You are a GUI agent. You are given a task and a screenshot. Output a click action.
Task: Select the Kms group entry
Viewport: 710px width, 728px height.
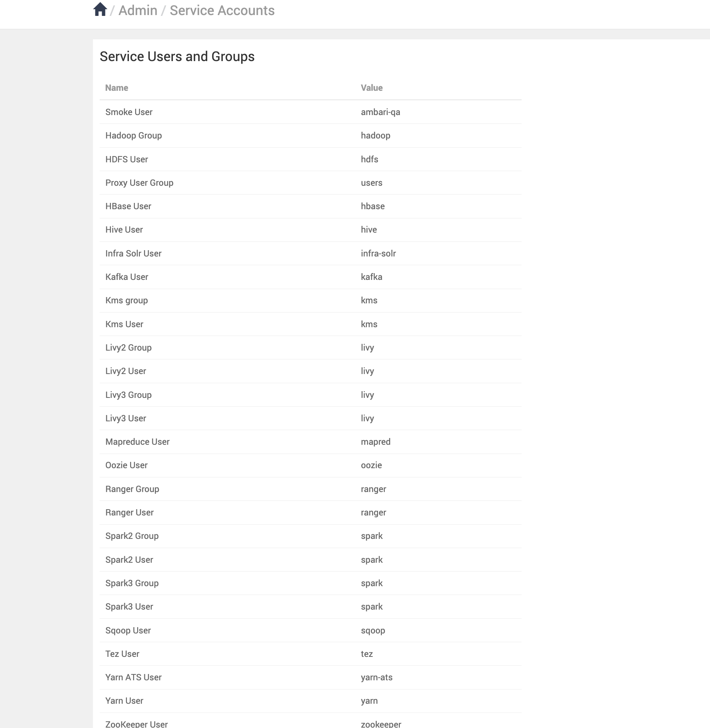pos(126,300)
